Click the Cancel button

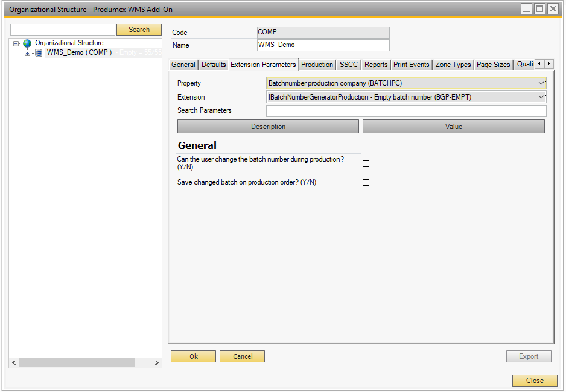(242, 356)
